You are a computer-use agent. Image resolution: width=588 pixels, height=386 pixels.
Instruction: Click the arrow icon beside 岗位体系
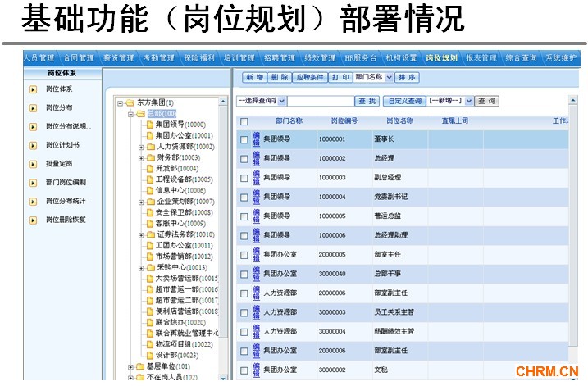pyautogui.click(x=33, y=89)
